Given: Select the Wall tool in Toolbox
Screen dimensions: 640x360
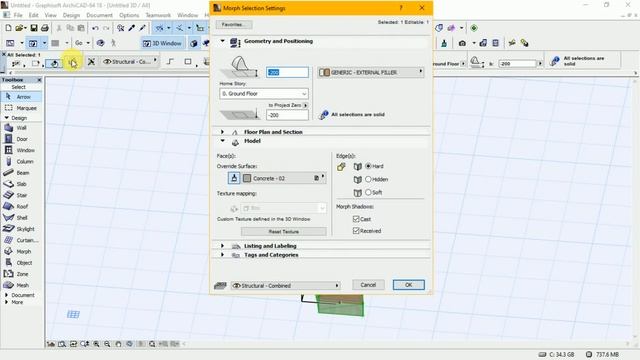Looking at the screenshot, I should pos(22,128).
